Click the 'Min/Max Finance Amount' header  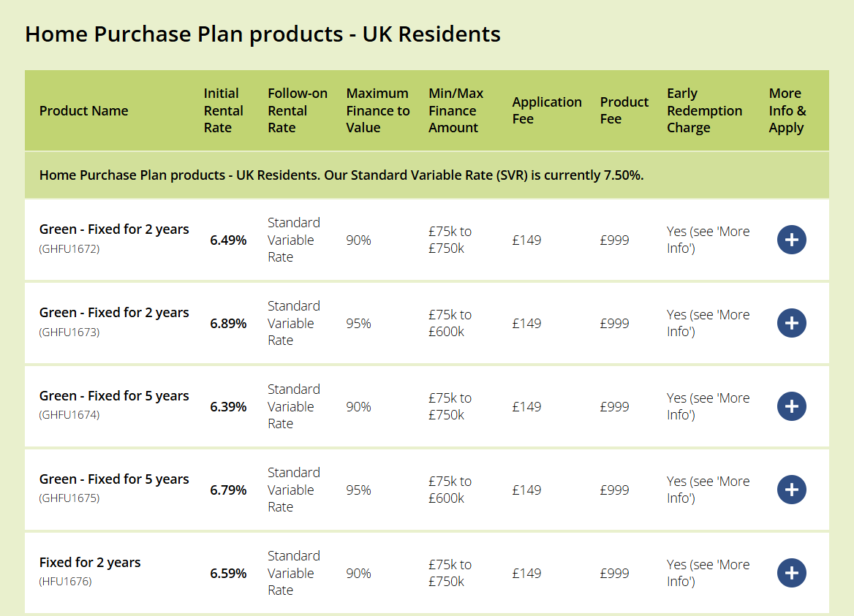click(x=456, y=110)
